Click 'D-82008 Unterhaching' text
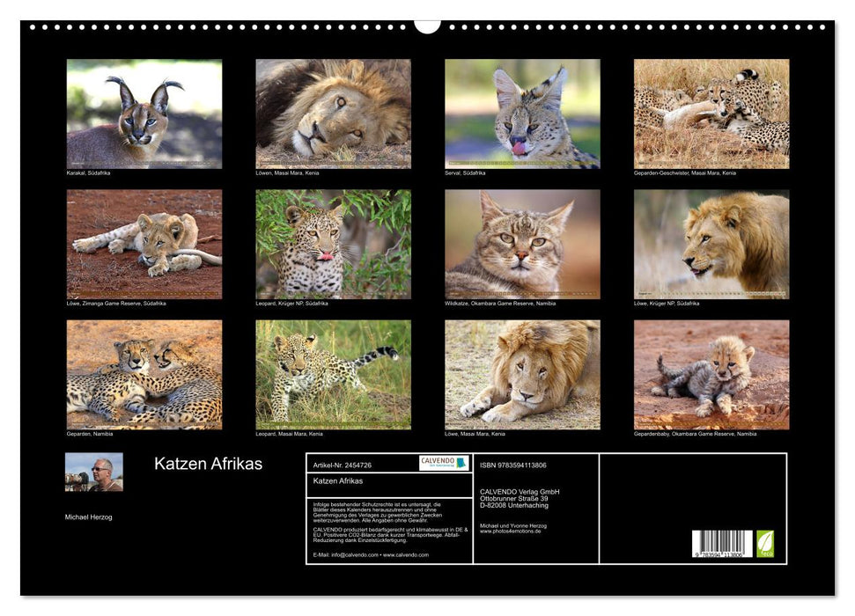Viewport: 855px width, 616px height. click(514, 505)
